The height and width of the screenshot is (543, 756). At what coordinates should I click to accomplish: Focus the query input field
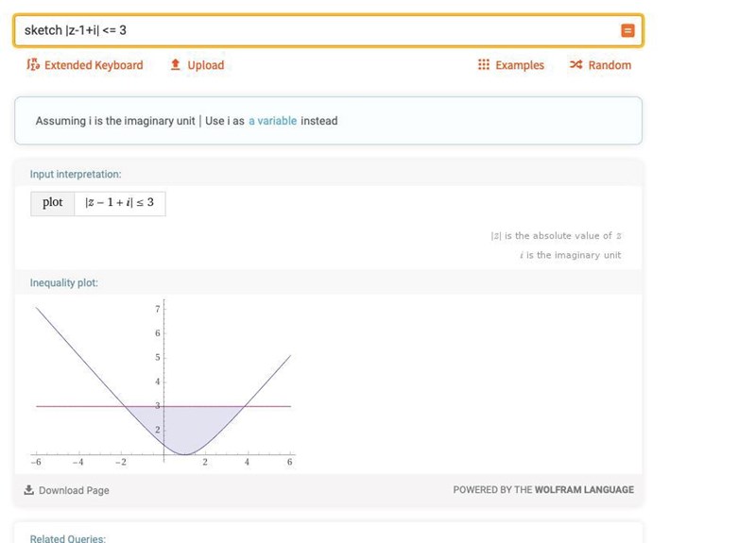pyautogui.click(x=312, y=30)
